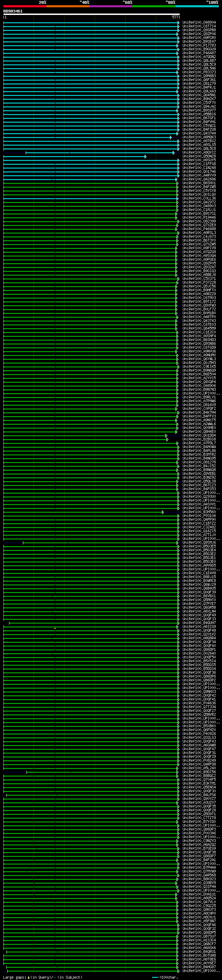Select subject label UniRef100_Q5DNZ8

click(199, 156)
